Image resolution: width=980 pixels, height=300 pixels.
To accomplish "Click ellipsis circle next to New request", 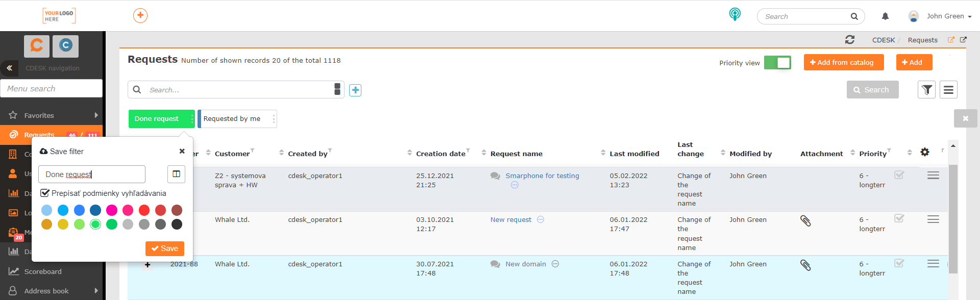I will point(541,219).
